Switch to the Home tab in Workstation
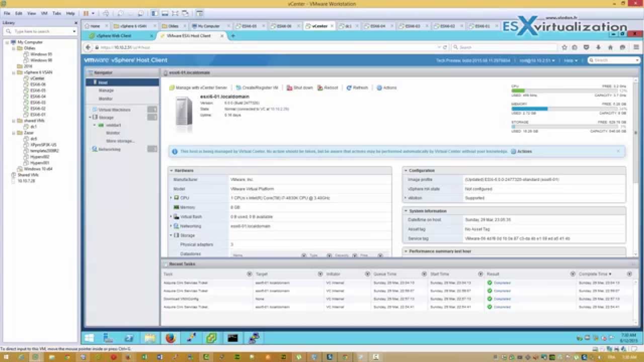Image resolution: width=644 pixels, height=362 pixels. coord(96,26)
